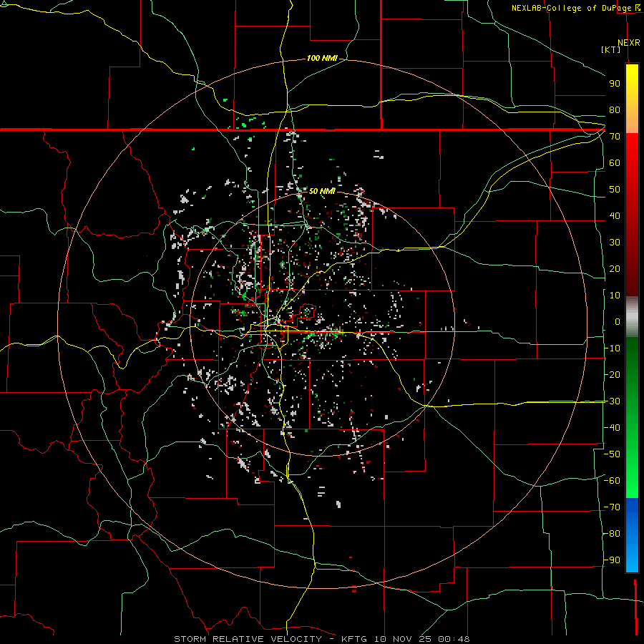Click the 50 NMI range ring label
The image size is (644, 644).
[x=321, y=191]
